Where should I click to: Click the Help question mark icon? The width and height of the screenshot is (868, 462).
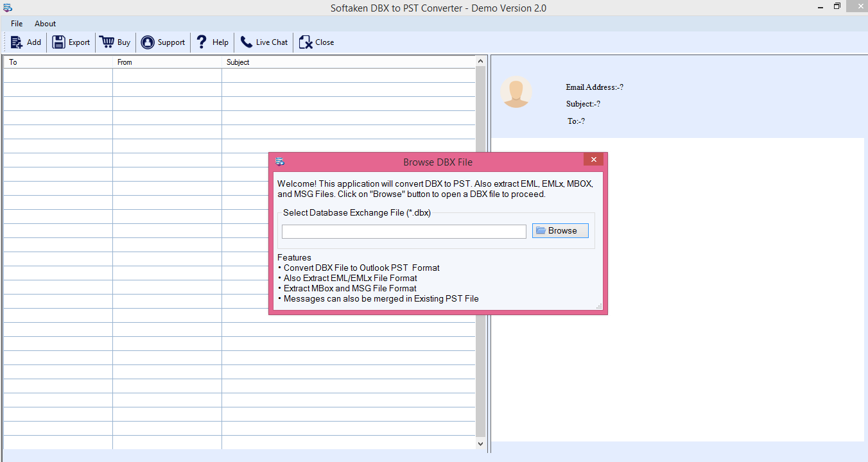coord(202,42)
